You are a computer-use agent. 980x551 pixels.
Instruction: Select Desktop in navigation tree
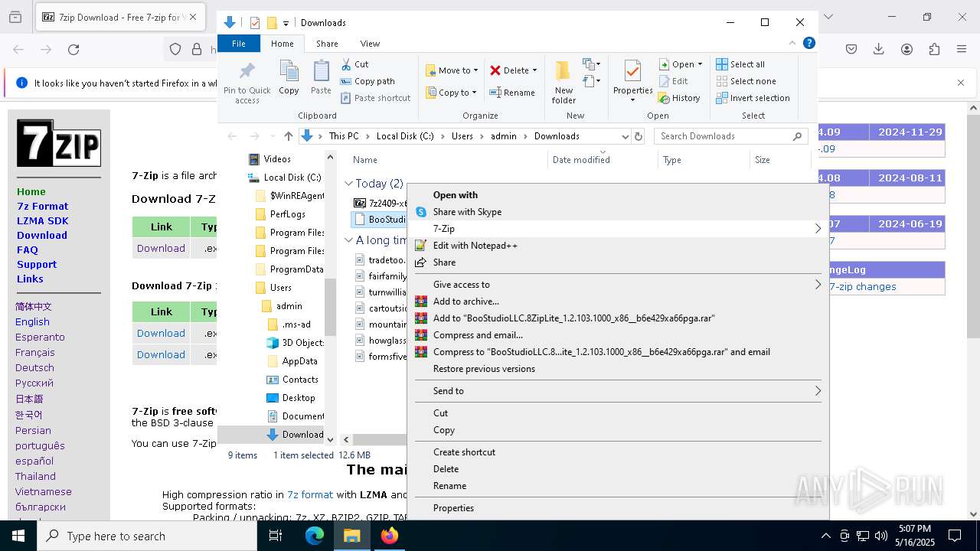pos(299,398)
